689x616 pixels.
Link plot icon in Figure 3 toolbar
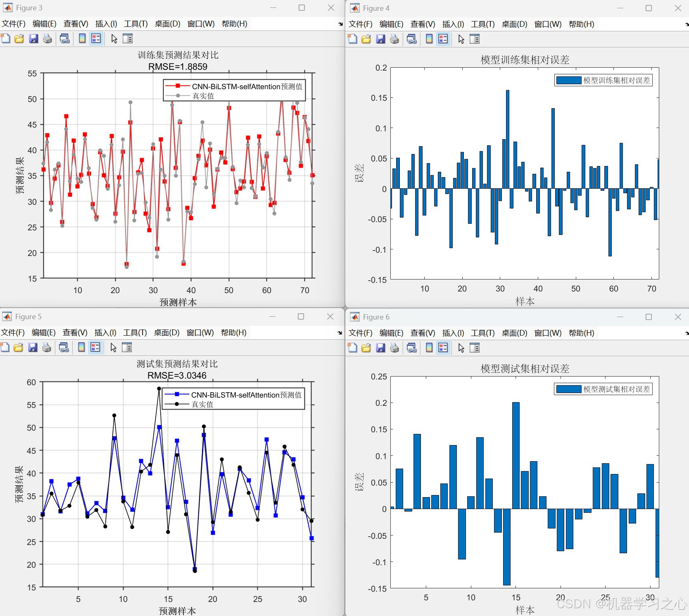point(64,39)
